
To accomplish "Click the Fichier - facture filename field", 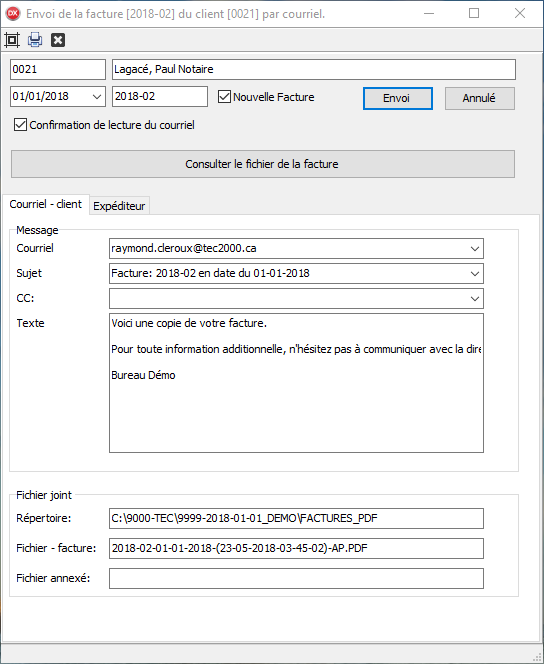I will coord(296,548).
